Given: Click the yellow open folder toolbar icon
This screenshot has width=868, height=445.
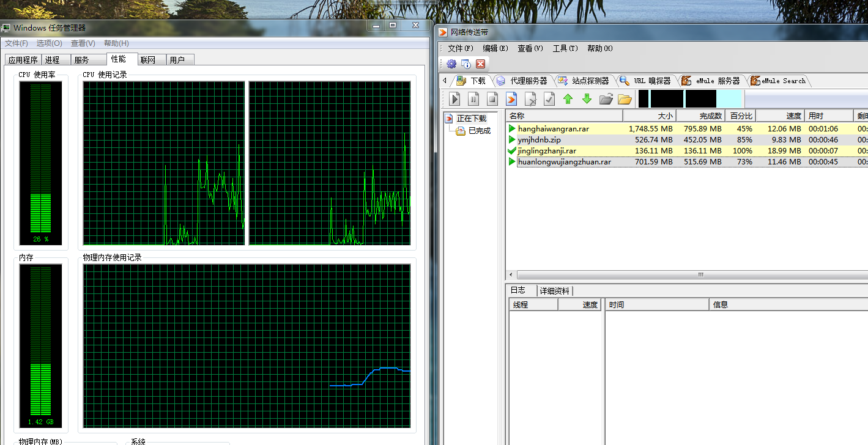Looking at the screenshot, I should click(625, 99).
